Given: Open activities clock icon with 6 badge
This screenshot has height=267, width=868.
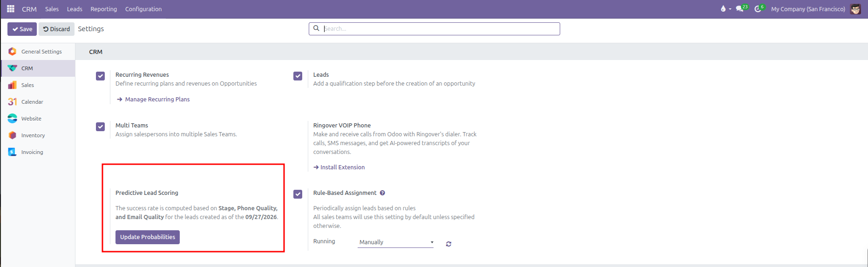Looking at the screenshot, I should 759,8.
